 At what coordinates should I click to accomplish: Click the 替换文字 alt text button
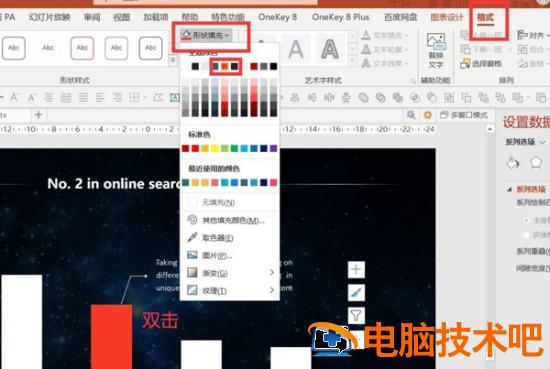[436, 51]
